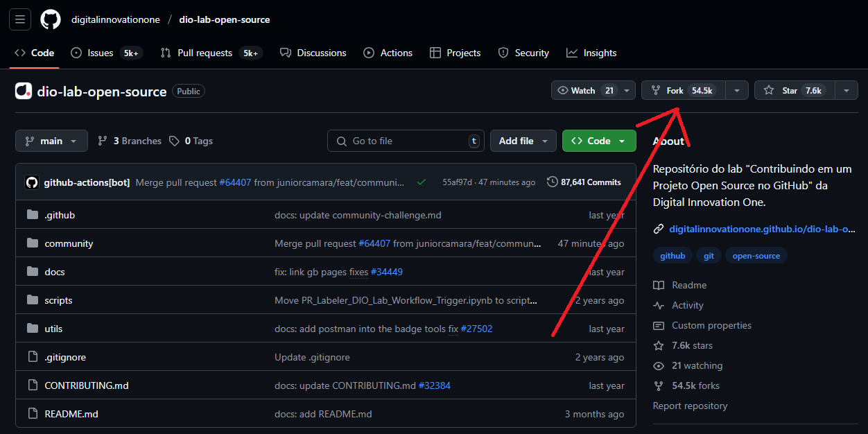Click the Custom properties icon

click(x=659, y=325)
